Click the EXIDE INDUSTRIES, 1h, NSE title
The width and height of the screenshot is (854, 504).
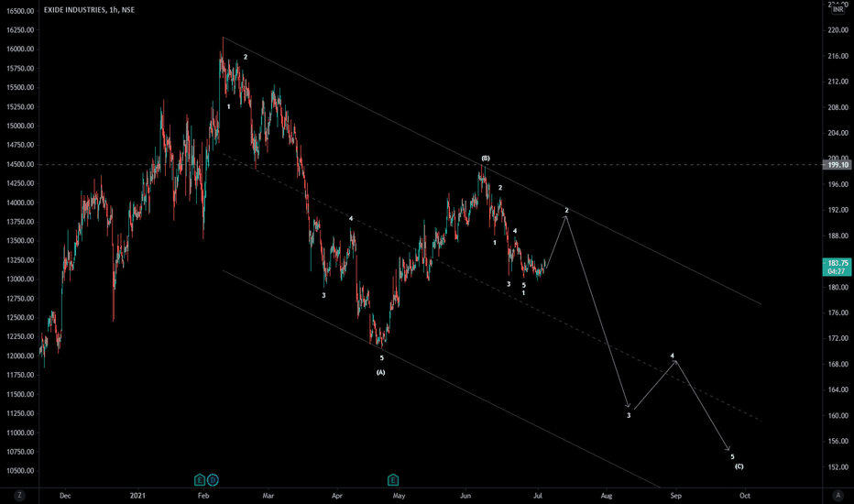coord(89,10)
